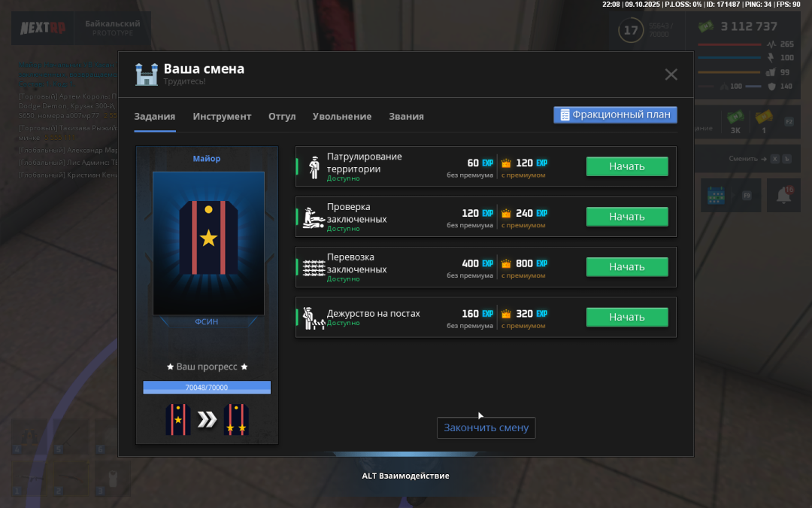Click the barbed wire icon for Перевозка заключенных
This screenshot has height=508, width=812.
[x=314, y=267]
